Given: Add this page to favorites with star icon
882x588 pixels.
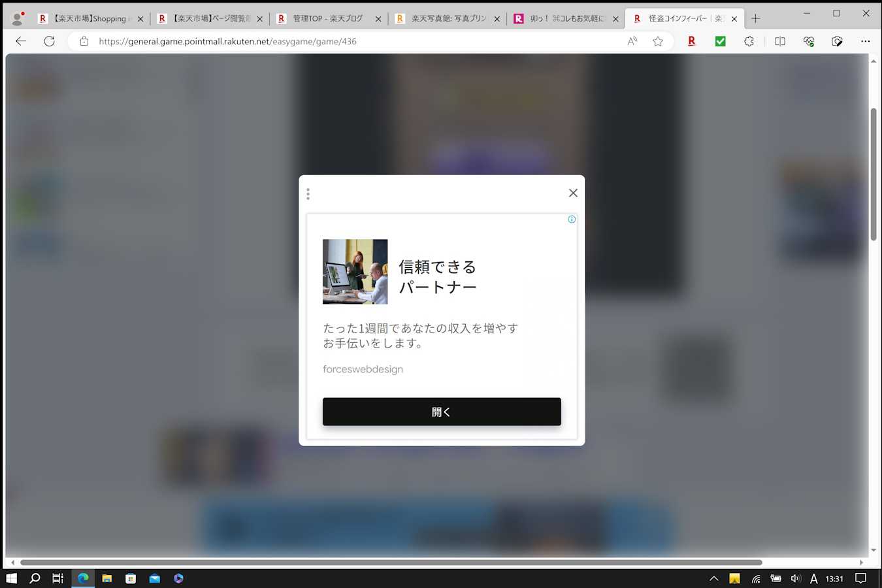Looking at the screenshot, I should 658,41.
